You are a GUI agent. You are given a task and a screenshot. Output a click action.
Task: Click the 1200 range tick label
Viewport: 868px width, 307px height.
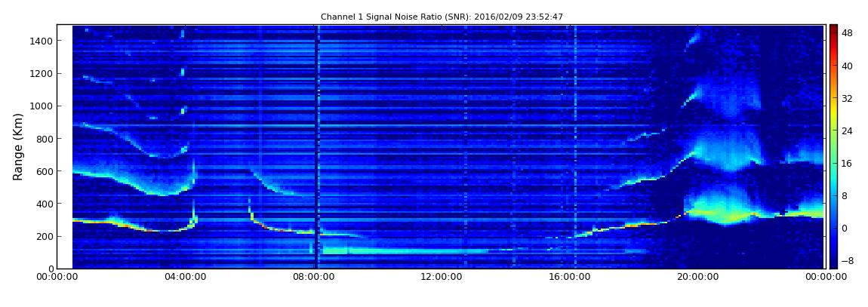click(x=42, y=74)
